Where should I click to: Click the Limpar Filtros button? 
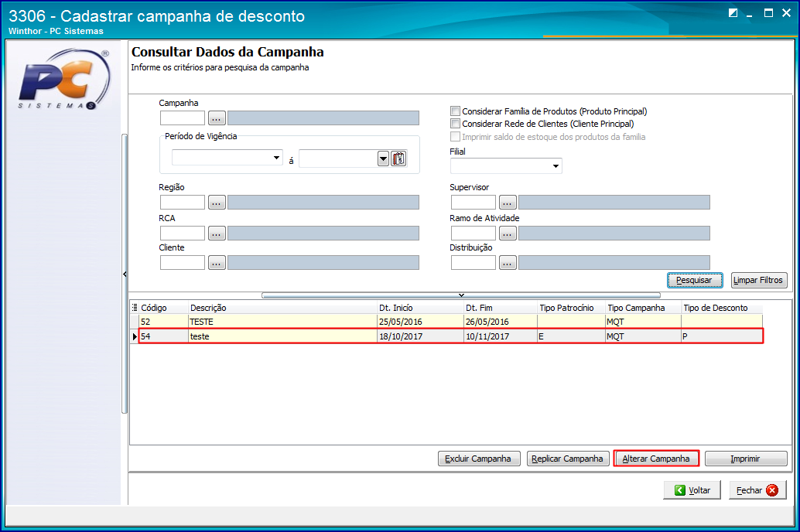coord(759,280)
